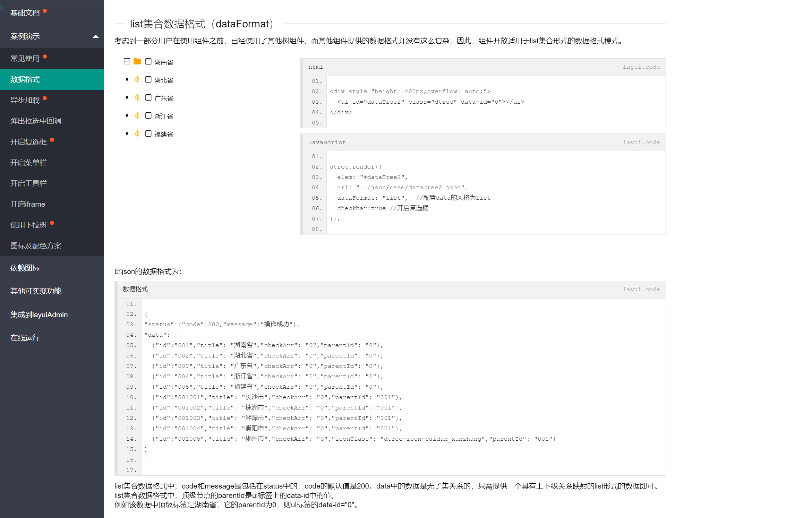Screen dimensions: 812x518
Task: Click the leaf icon beside 湖北省
Action: point(137,79)
